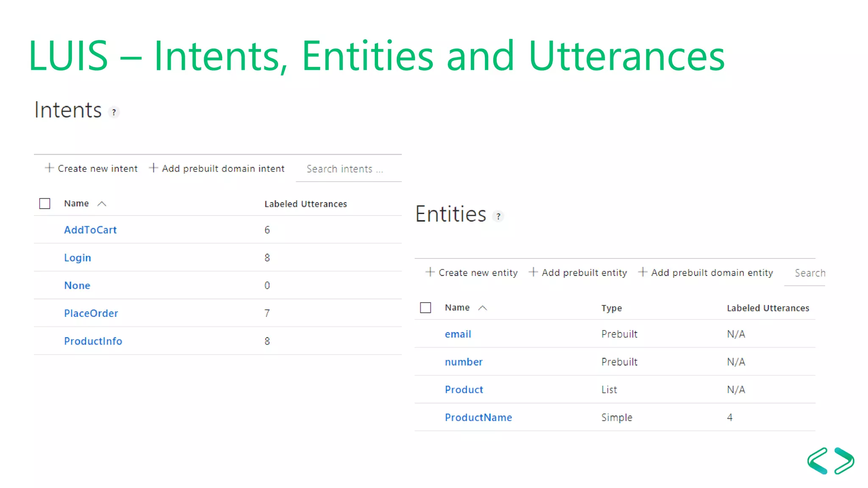Sort entities by Labeled Utterances header
Image resolution: width=868 pixels, height=488 pixels.
(x=768, y=308)
